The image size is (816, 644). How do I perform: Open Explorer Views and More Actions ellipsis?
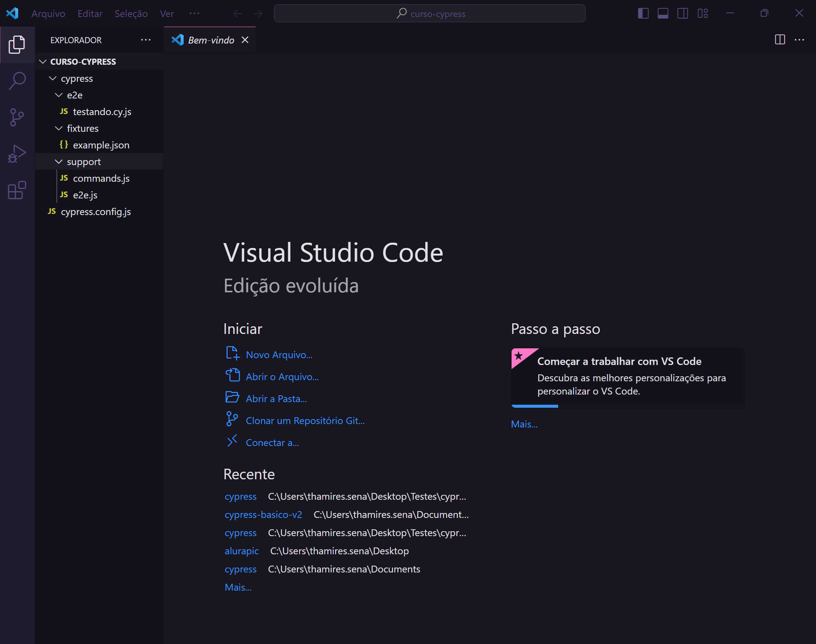tap(146, 40)
